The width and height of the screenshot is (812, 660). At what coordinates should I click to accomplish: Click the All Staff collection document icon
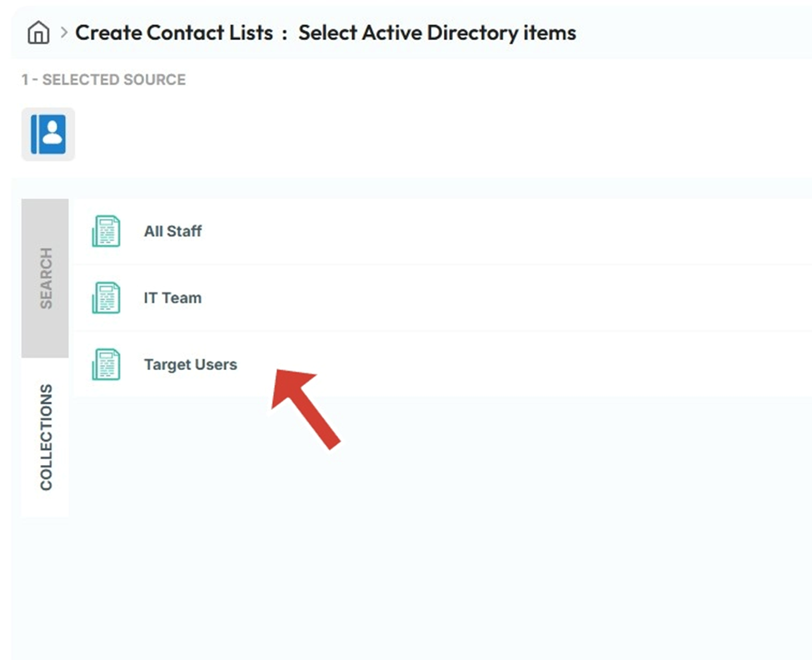106,231
